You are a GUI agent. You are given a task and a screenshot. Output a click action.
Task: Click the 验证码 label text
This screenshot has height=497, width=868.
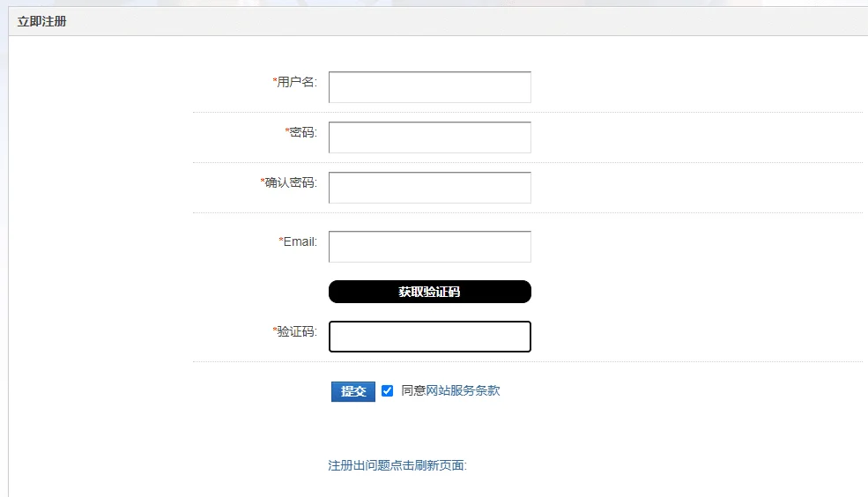(297, 331)
